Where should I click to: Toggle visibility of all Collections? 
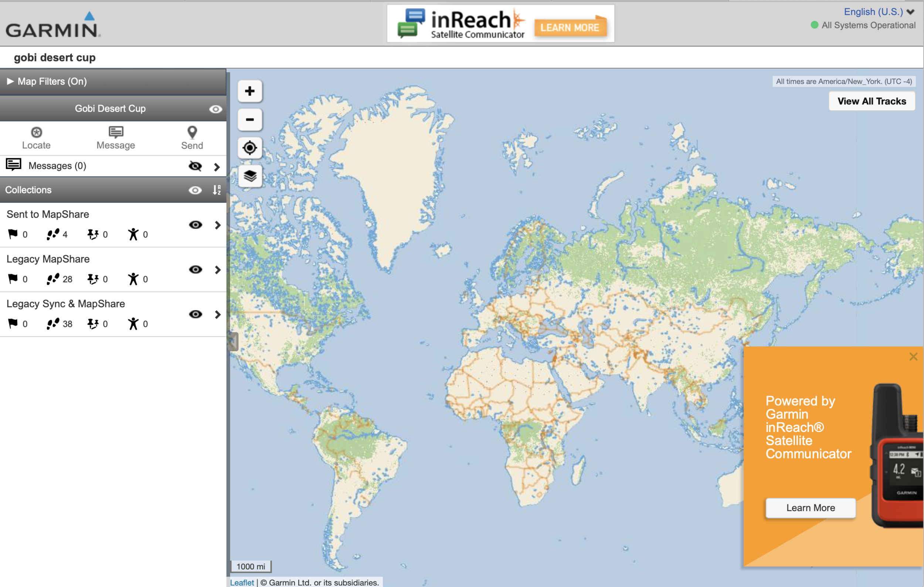coord(195,190)
